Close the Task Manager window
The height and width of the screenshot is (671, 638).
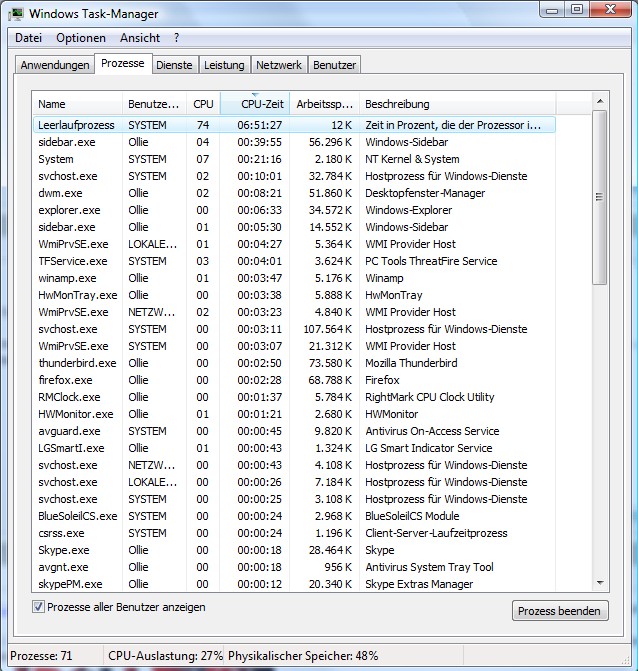click(x=610, y=10)
